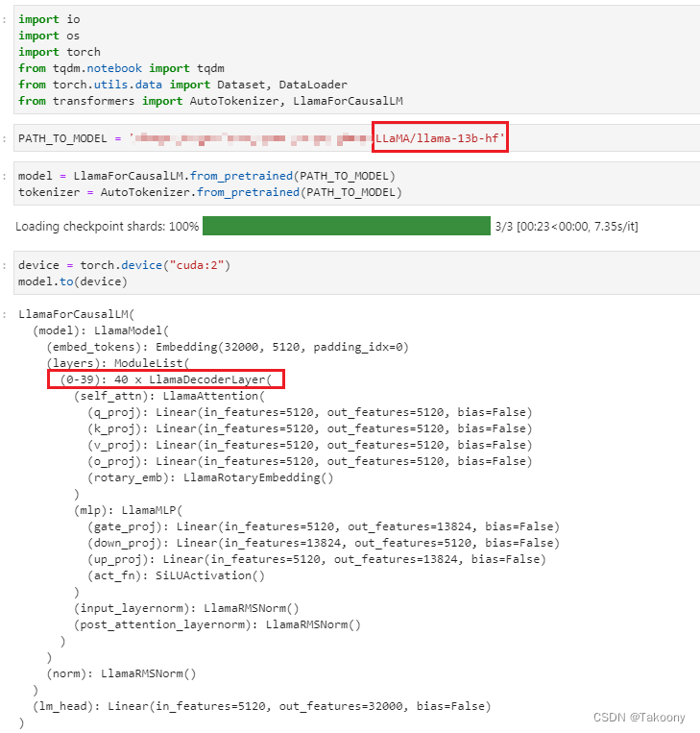Click the lm_head Linear output line
This screenshot has height=733, width=700.
[x=262, y=706]
